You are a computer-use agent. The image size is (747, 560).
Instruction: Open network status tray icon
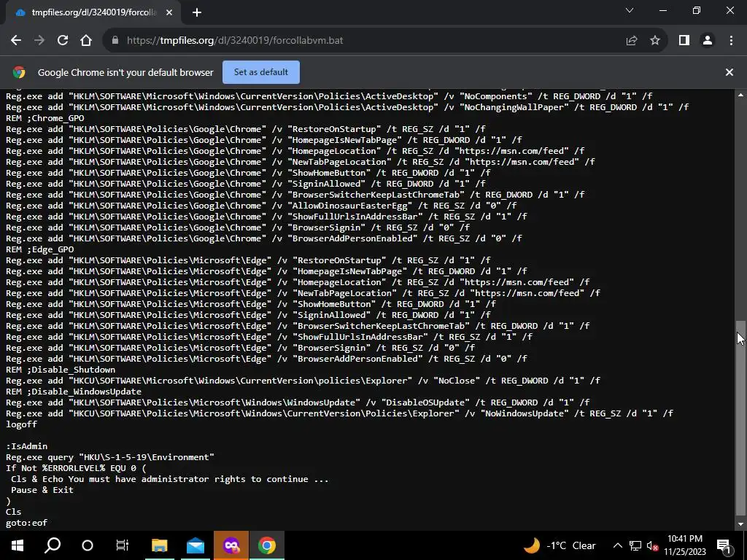coord(635,545)
